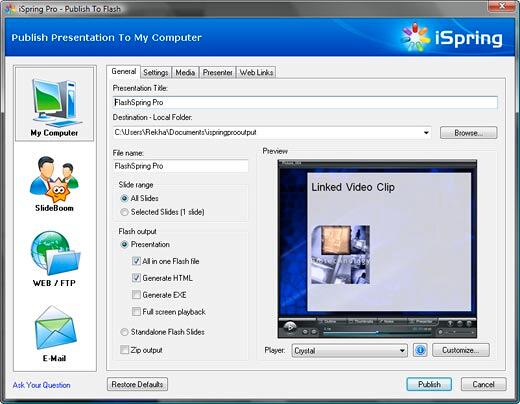The width and height of the screenshot is (520, 404).
Task: Click the Customize... player button
Action: tap(461, 350)
